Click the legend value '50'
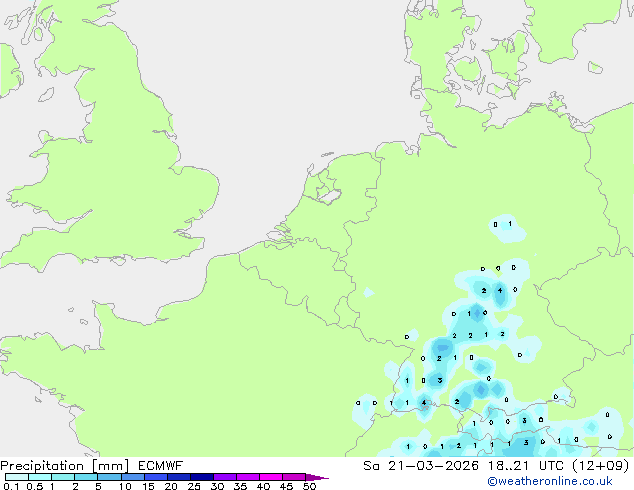Screen dimensions: 634x490 coord(309,486)
